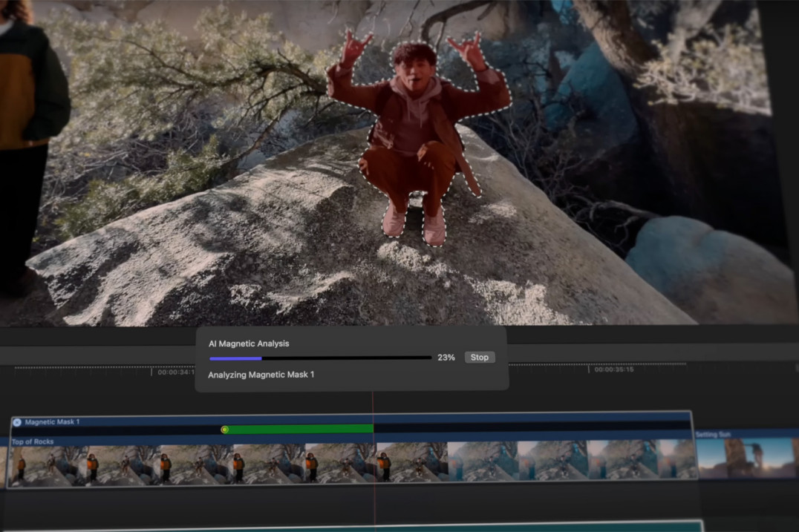Close Magnetic Mask 1 with its X icon
This screenshot has height=532, width=799.
(x=17, y=422)
